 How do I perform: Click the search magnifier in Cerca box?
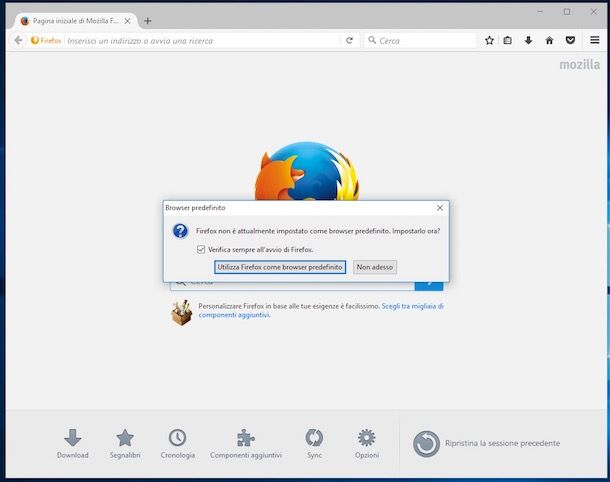372,40
